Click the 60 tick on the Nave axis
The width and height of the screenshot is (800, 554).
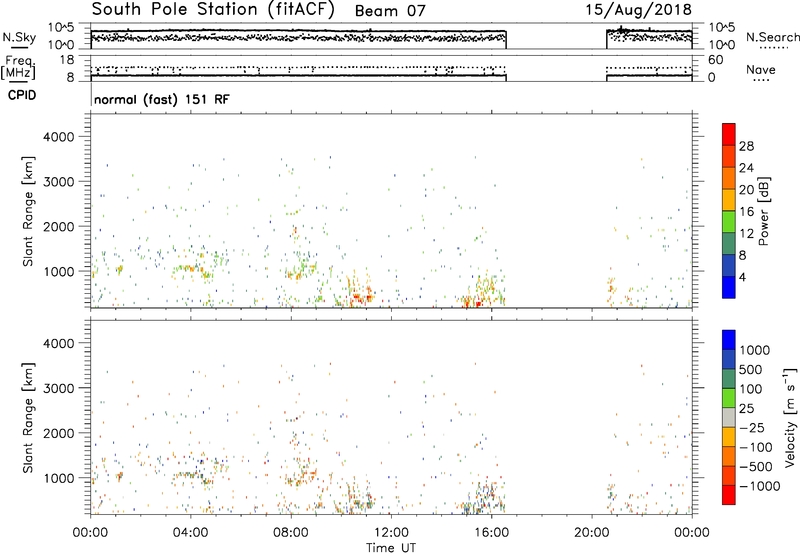[715, 60]
